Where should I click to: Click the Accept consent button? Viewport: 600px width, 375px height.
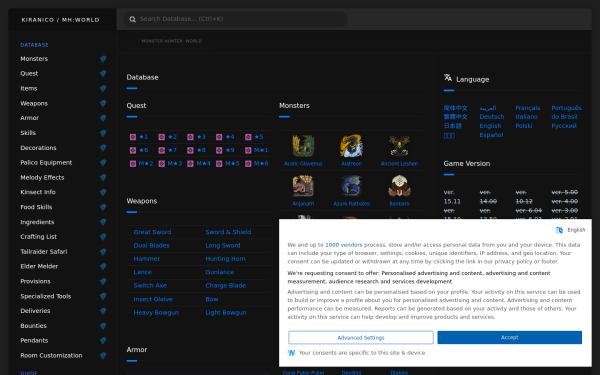[x=509, y=338]
